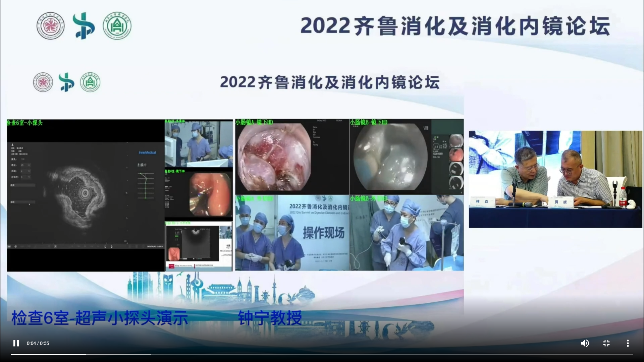Screen dimensions: 644x362
Task: Click the '小肠镜A-镜下HD' feed label
Action: [x=254, y=122]
